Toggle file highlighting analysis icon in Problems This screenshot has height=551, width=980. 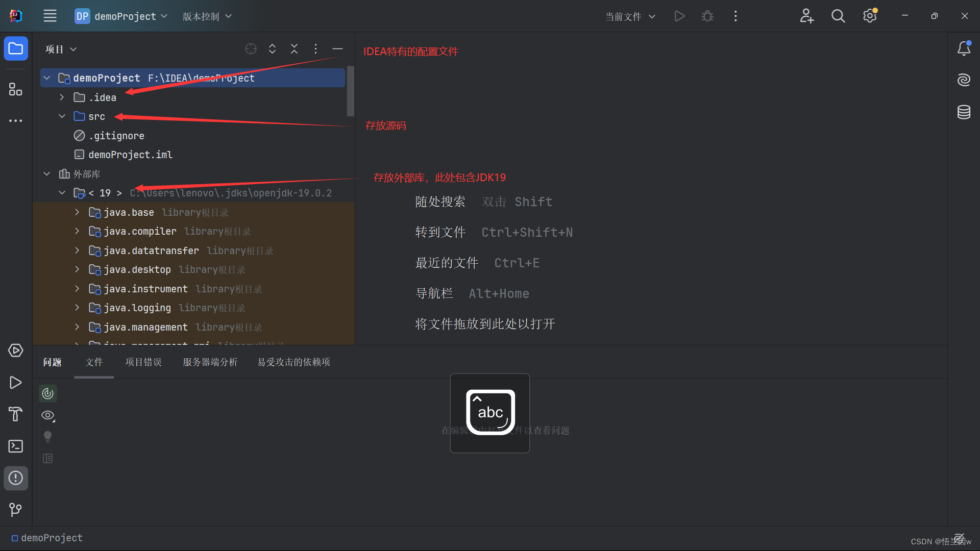pos(47,393)
